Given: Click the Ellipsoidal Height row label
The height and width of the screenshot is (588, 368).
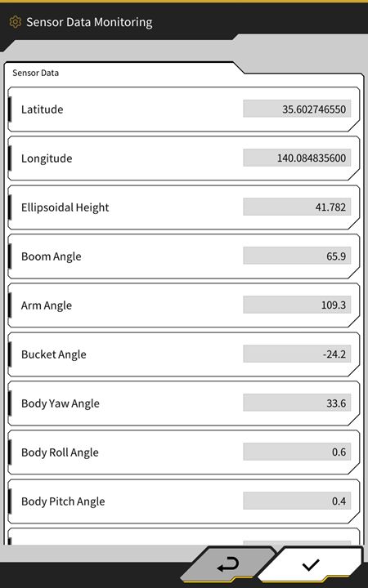Looking at the screenshot, I should click(x=65, y=207).
